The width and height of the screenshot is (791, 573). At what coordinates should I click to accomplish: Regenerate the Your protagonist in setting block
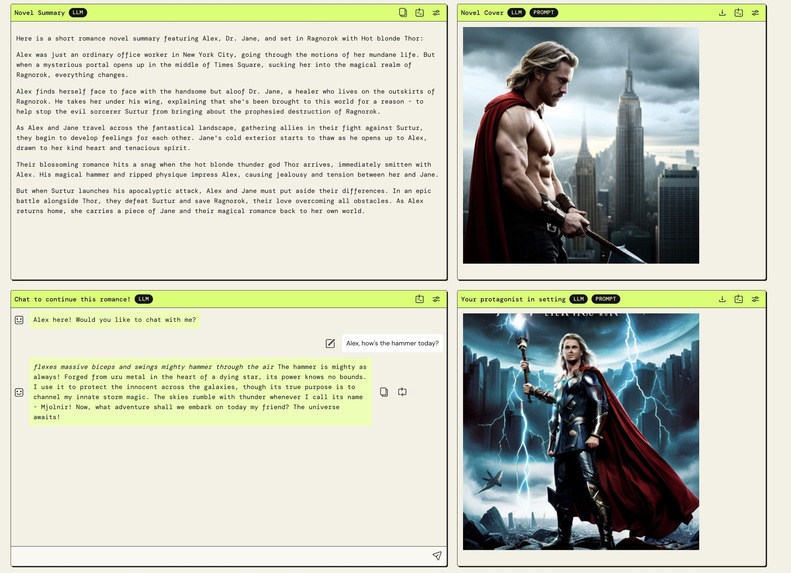[739, 299]
